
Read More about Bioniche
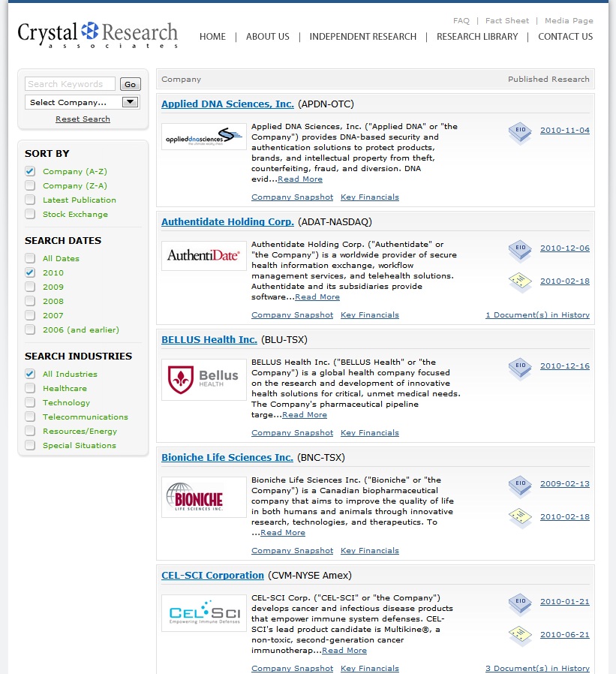point(283,533)
